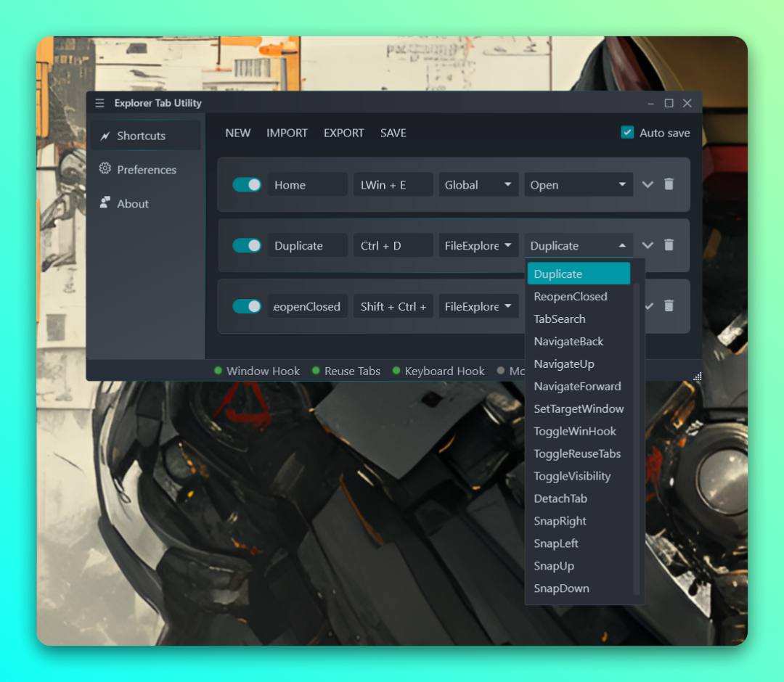Disable the Home shortcut toggle
The width and height of the screenshot is (784, 682).
(247, 185)
